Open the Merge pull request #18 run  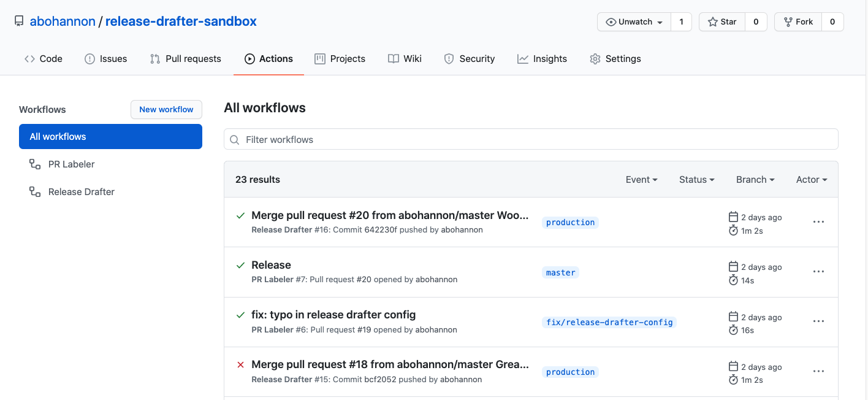390,364
